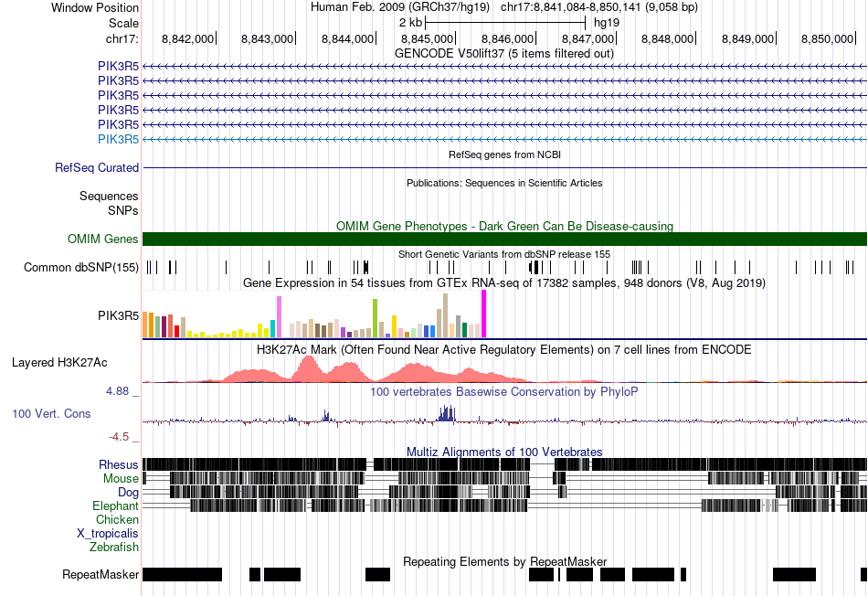Click the GTEx Gene Expression track title
The height and width of the screenshot is (596, 868).
coord(504,283)
